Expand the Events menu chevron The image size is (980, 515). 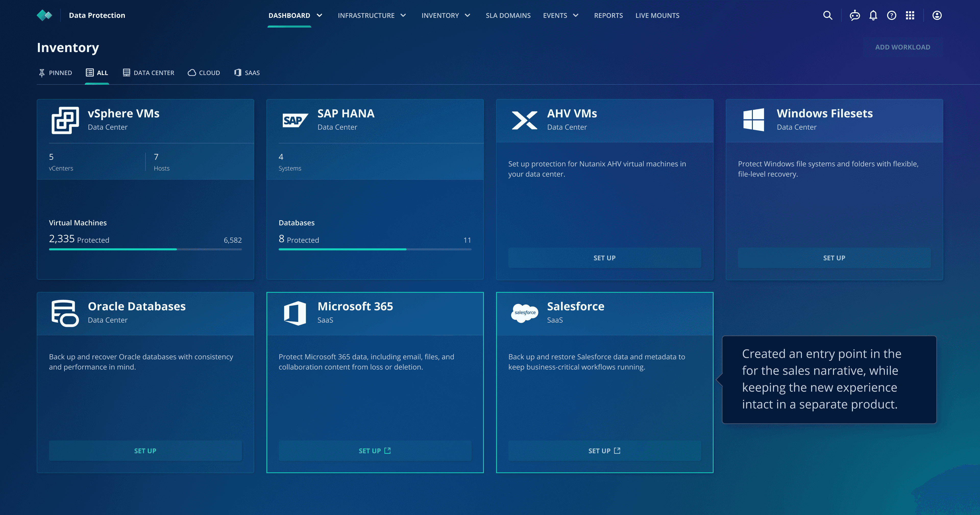575,15
